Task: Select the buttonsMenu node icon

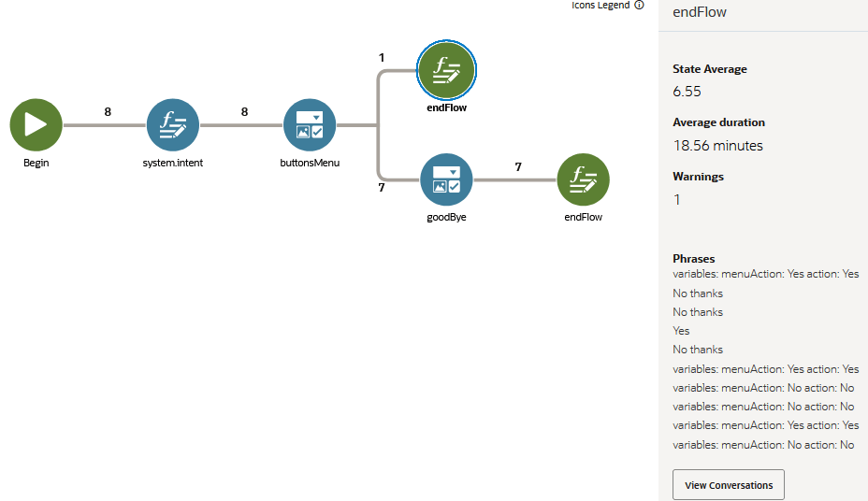Action: click(x=310, y=124)
